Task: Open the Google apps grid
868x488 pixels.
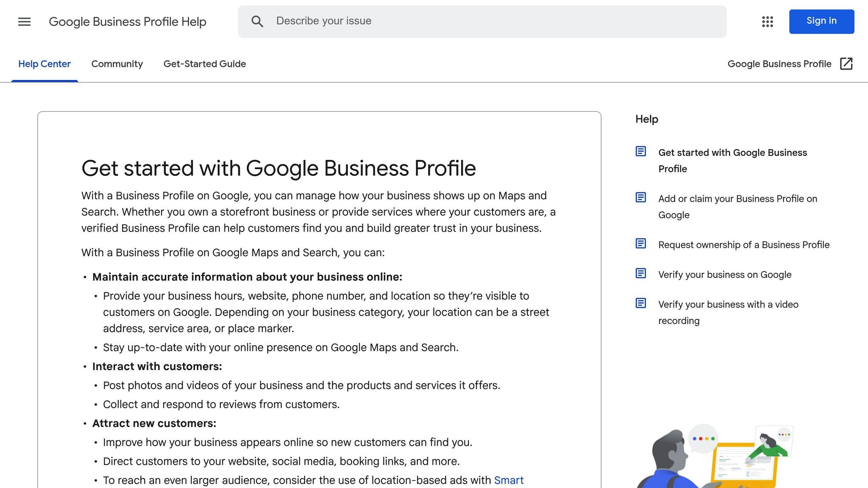Action: coord(768,22)
